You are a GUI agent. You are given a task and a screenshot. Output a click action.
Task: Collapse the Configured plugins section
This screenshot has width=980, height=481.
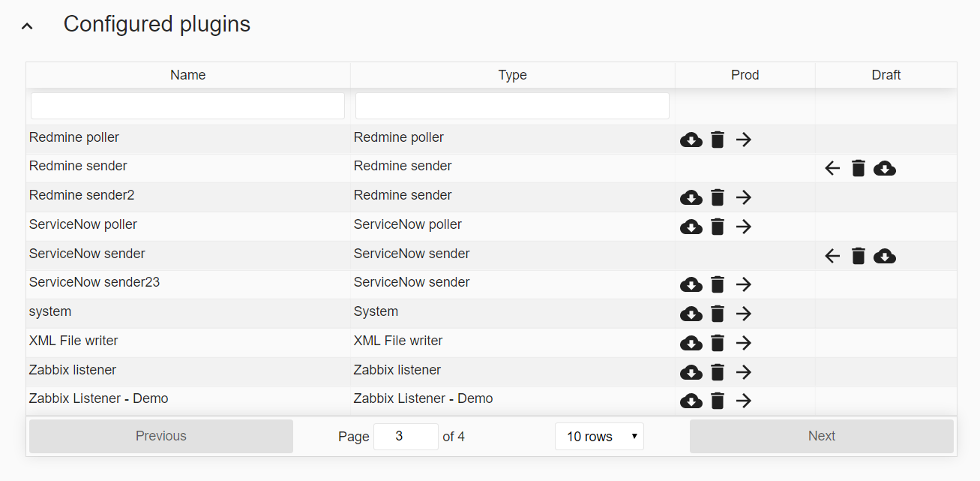tap(28, 26)
